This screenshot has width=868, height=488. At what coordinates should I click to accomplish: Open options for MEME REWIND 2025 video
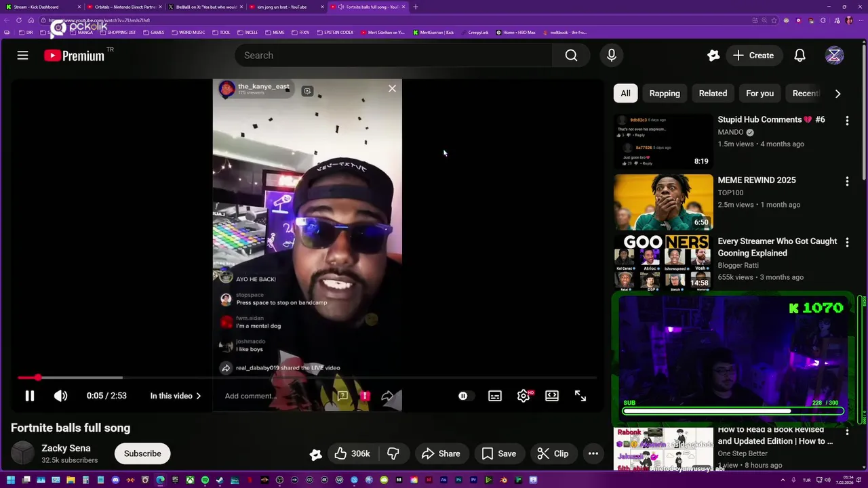click(847, 181)
